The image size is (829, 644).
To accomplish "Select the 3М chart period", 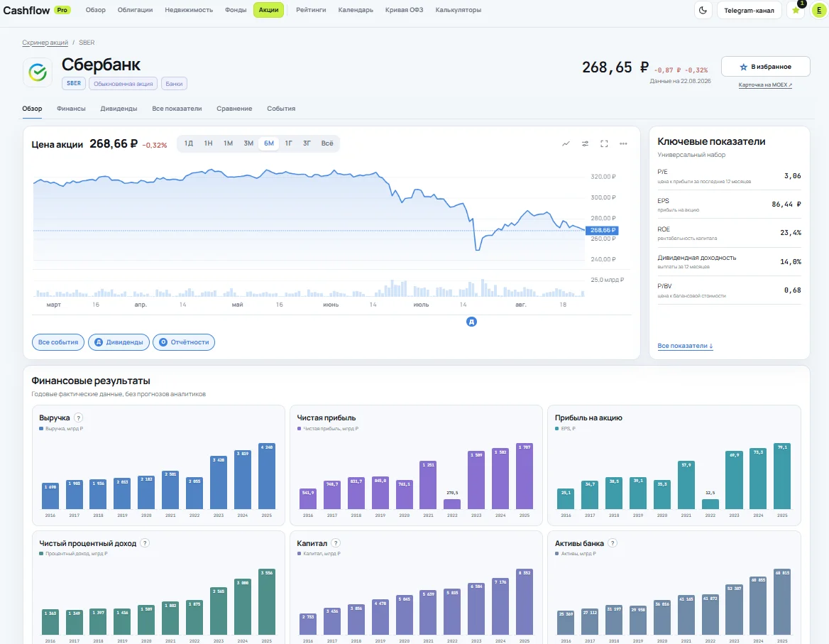I will (x=248, y=143).
